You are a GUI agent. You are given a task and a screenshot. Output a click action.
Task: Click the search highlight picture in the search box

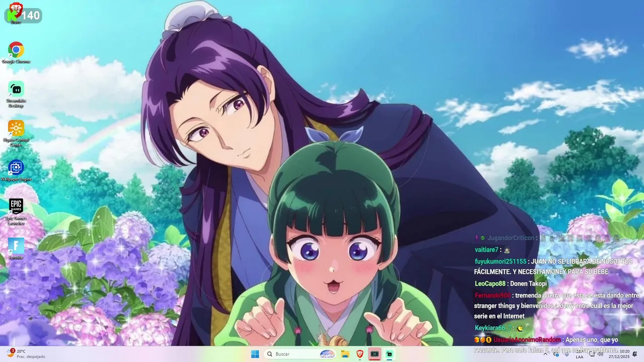coord(328,354)
